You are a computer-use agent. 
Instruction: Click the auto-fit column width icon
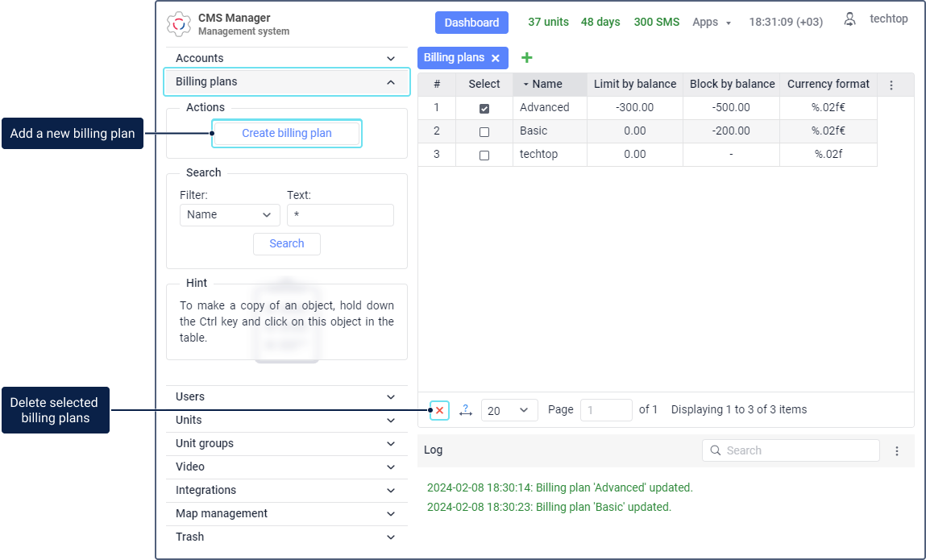pos(466,410)
